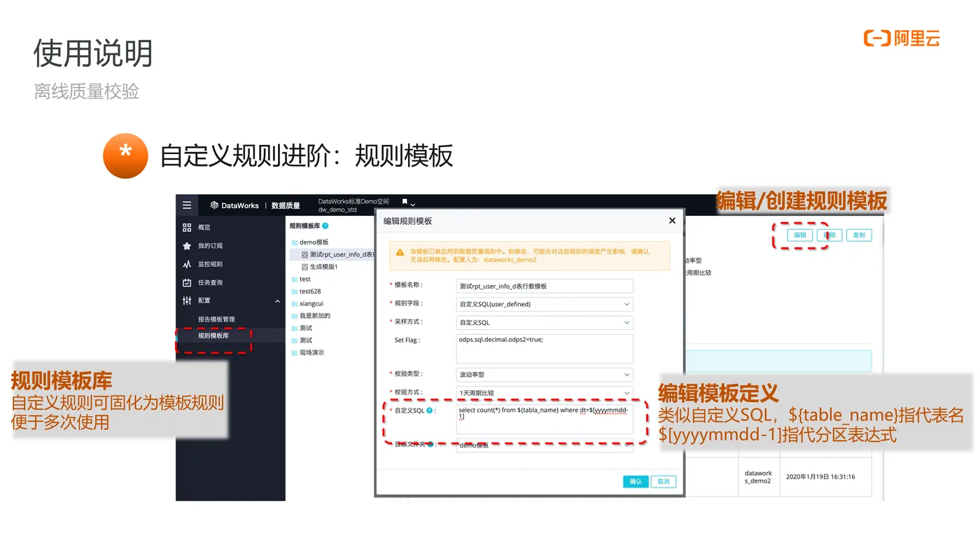980x552 pixels.
Task: Click the pulse icon for 监控规则
Action: pyautogui.click(x=187, y=264)
